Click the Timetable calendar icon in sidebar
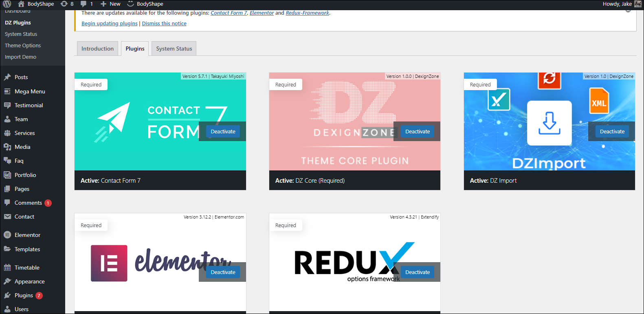 tap(7, 268)
